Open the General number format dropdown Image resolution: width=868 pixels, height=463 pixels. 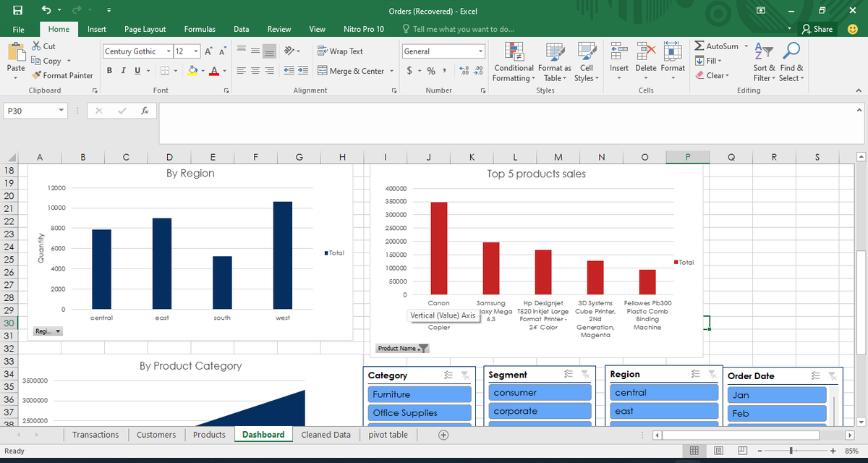point(481,51)
